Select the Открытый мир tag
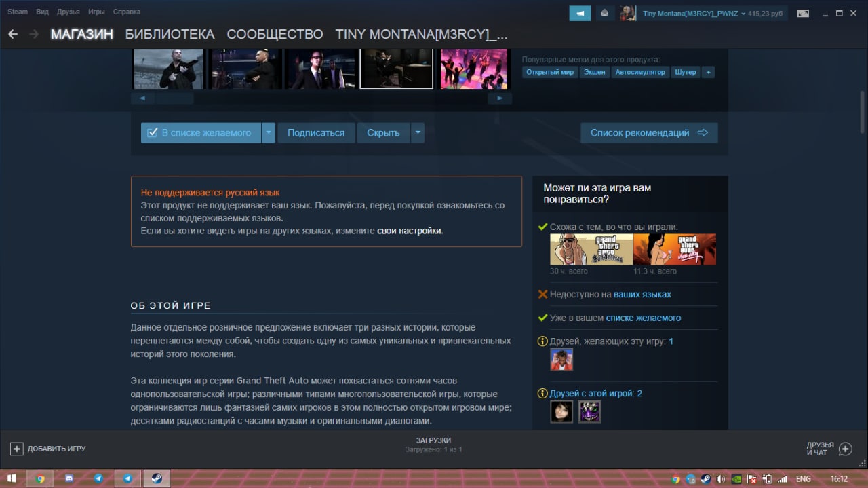 (549, 72)
